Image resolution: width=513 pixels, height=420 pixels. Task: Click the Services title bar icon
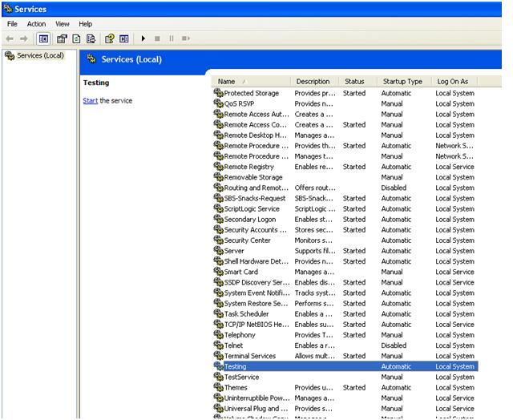coord(8,9)
